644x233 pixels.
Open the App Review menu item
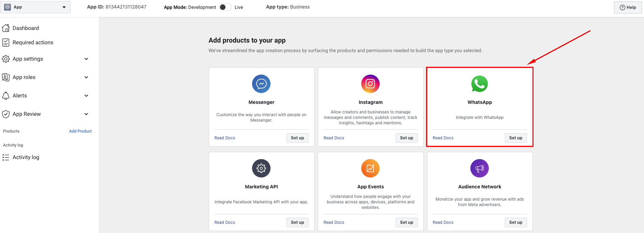27,114
